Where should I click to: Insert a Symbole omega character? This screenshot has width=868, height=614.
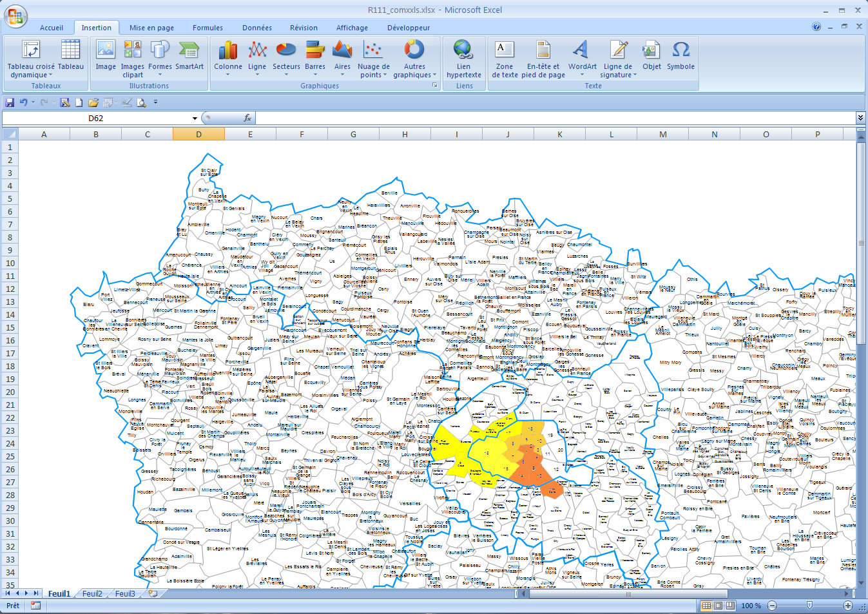coord(680,50)
